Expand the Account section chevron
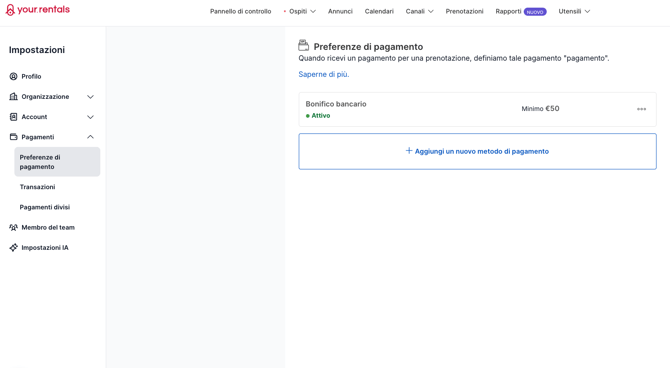Image resolution: width=670 pixels, height=368 pixels. (90, 117)
